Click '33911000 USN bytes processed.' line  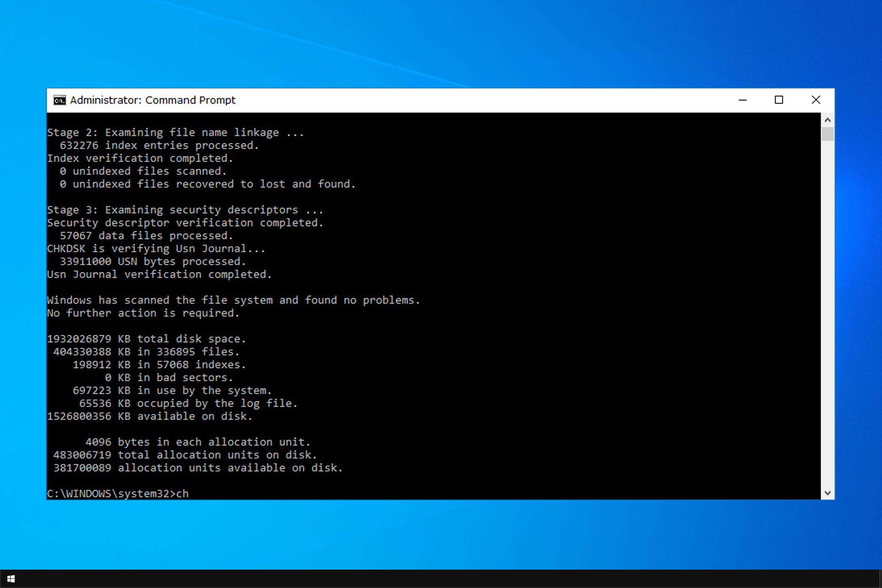pyautogui.click(x=153, y=261)
